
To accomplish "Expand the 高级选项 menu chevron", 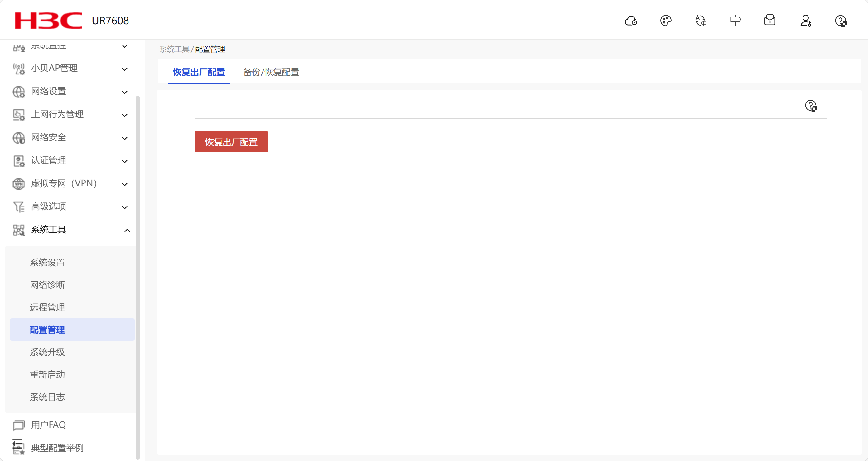I will (125, 207).
